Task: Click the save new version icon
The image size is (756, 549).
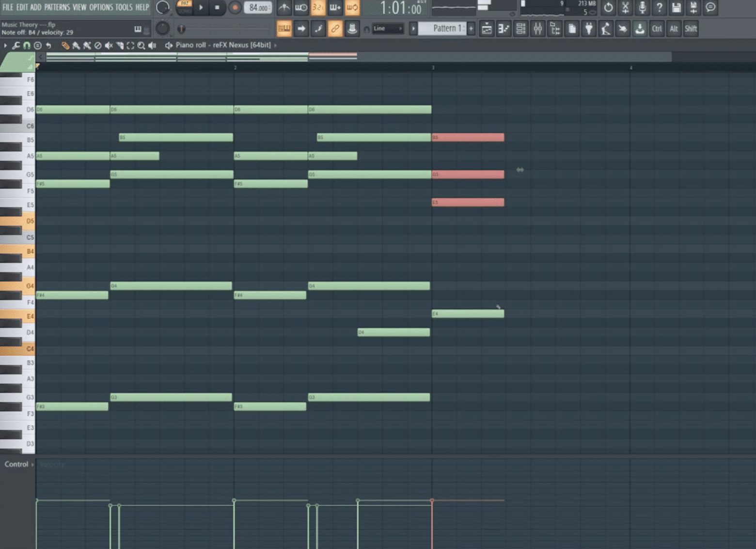Action: tap(693, 7)
